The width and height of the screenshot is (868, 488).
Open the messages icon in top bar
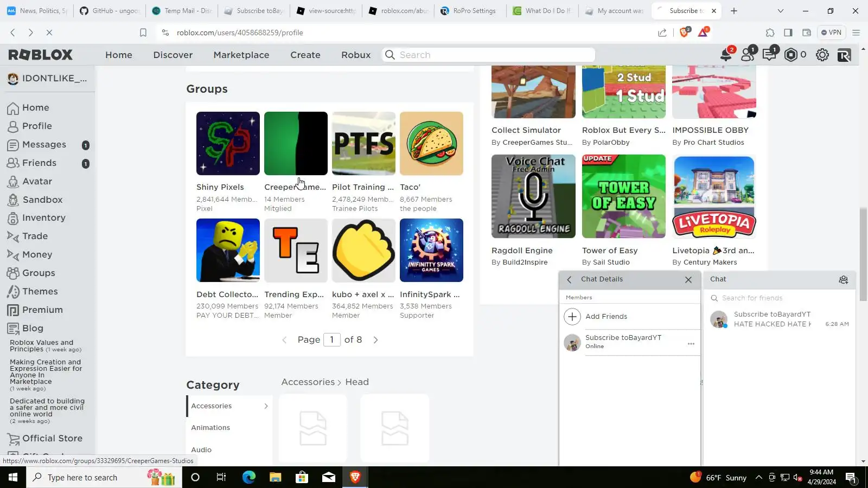tap(769, 55)
